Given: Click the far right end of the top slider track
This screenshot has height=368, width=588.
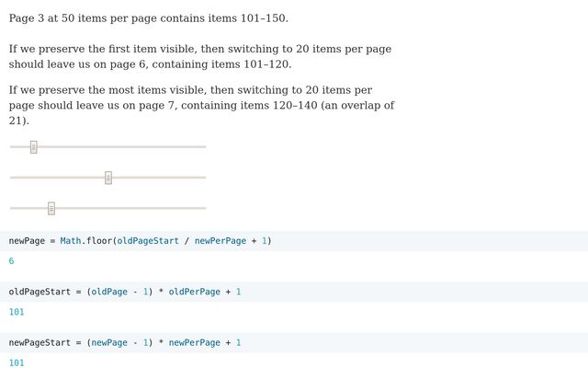Looking at the screenshot, I should [204, 146].
